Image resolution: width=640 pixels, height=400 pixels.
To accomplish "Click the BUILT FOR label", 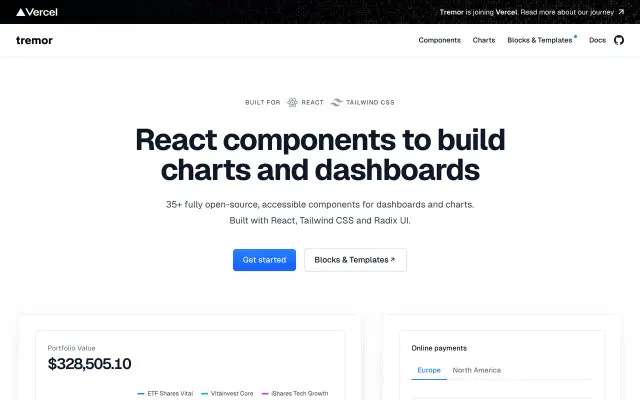I will (263, 102).
